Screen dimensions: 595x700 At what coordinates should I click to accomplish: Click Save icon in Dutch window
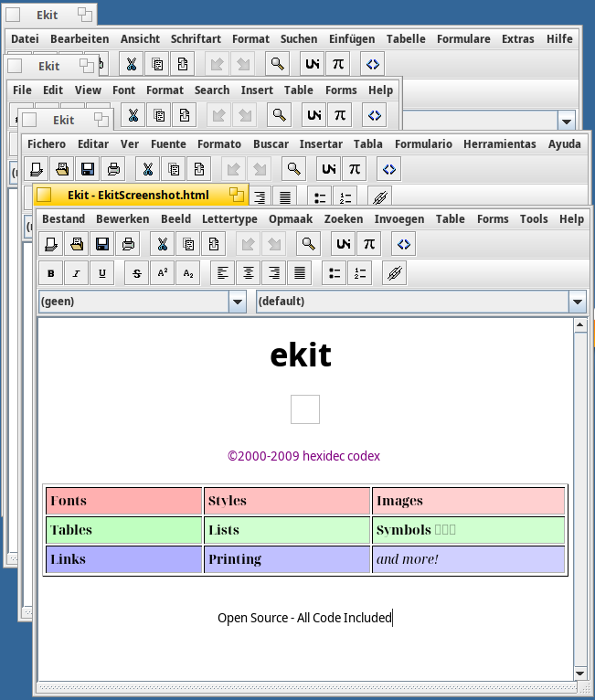102,244
